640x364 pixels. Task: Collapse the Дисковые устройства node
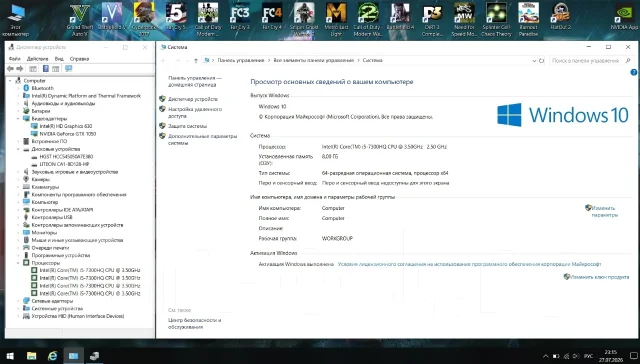pos(18,149)
